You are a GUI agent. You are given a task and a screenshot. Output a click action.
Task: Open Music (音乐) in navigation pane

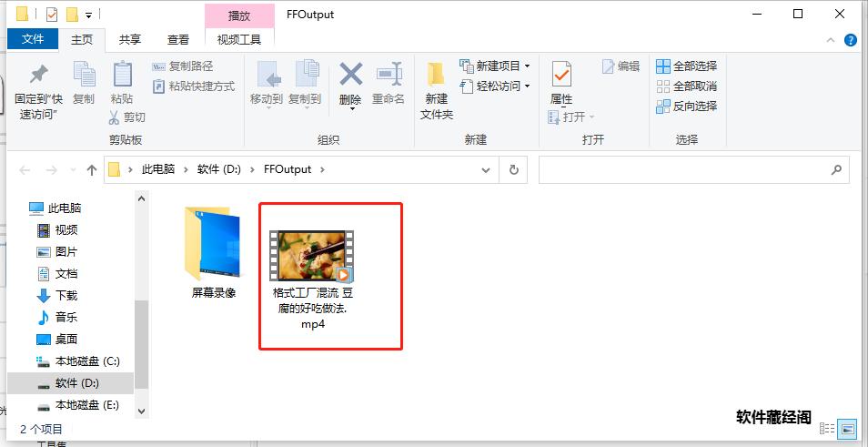(57, 318)
